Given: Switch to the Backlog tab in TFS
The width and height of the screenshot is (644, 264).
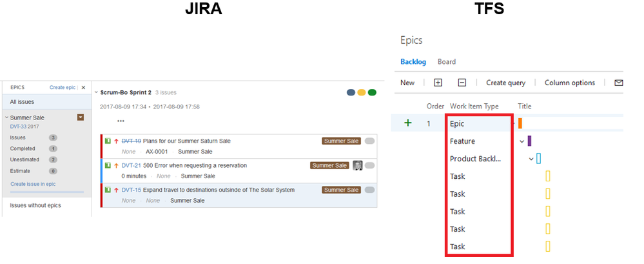Looking at the screenshot, I should click(413, 62).
